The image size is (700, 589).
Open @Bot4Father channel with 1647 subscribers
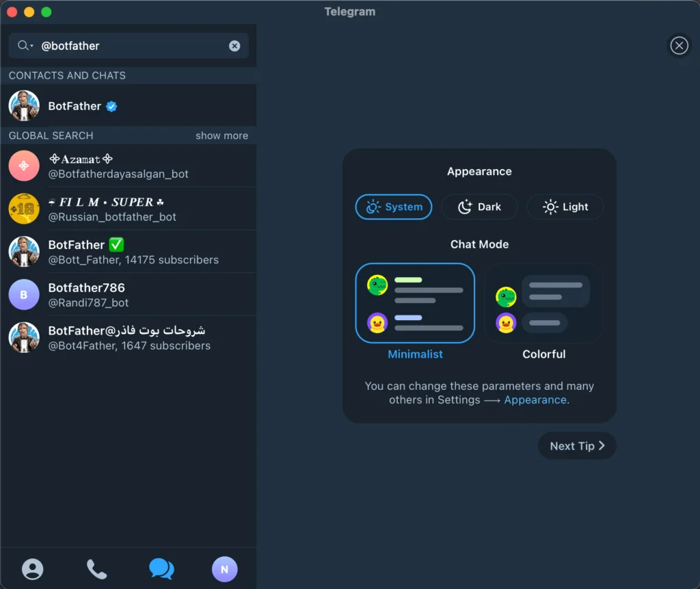[x=129, y=337]
